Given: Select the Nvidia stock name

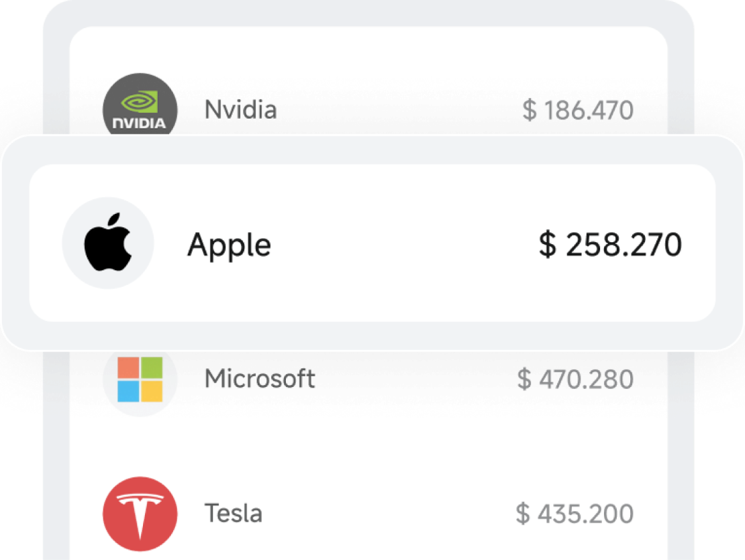Looking at the screenshot, I should coord(240,109).
